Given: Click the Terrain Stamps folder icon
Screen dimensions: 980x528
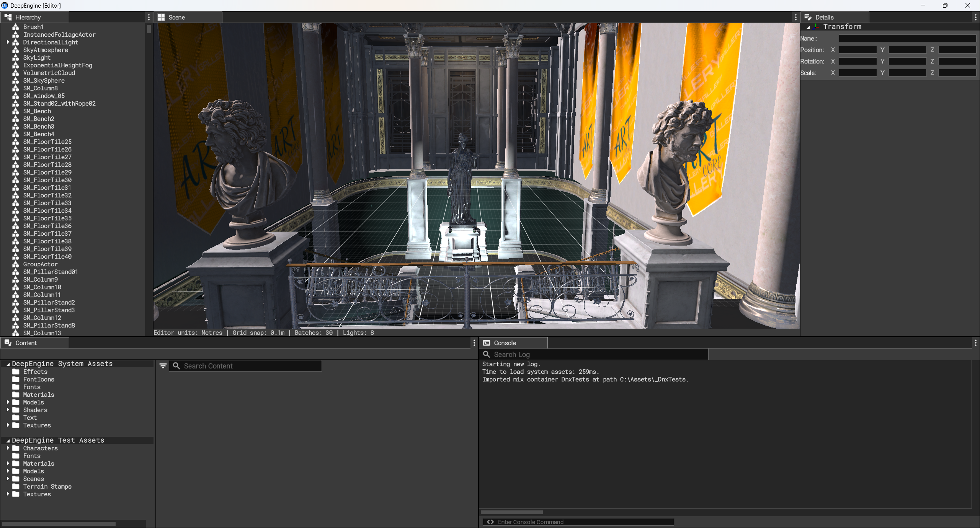Looking at the screenshot, I should point(16,486).
